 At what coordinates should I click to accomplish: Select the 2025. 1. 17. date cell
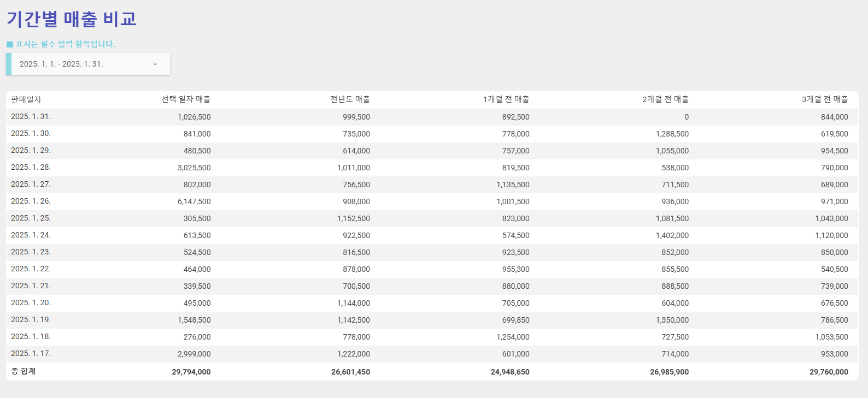[x=31, y=354]
